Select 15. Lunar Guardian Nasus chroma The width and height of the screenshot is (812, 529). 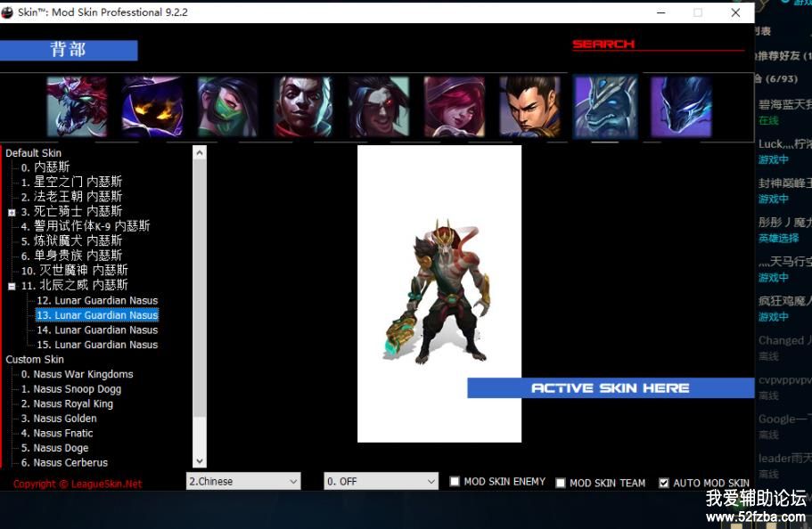tap(97, 345)
